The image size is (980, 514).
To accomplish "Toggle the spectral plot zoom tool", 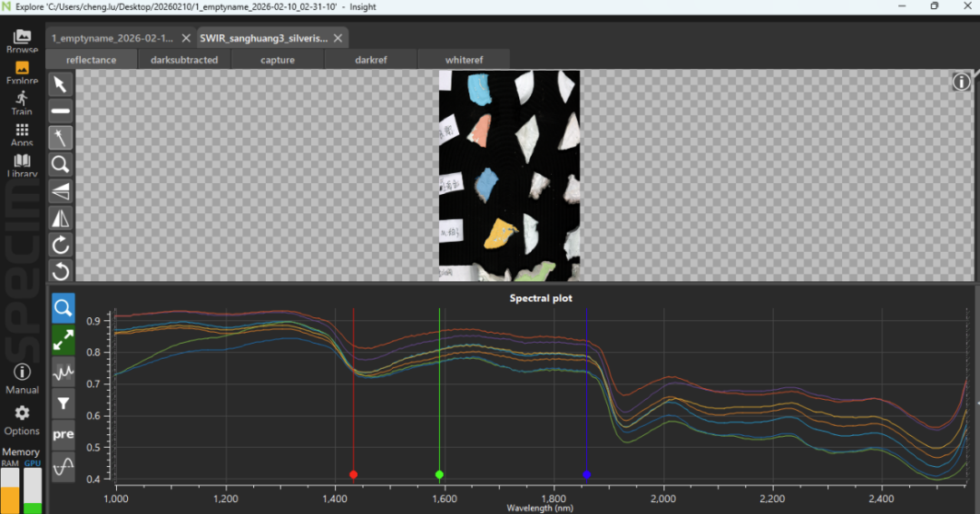I will [x=64, y=308].
